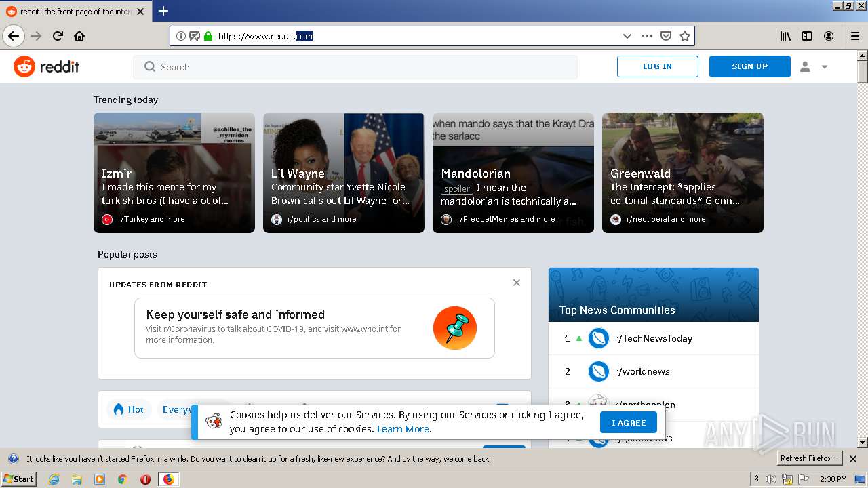Image resolution: width=868 pixels, height=488 pixels.
Task: Open r/neoliberal and more link
Action: pyautogui.click(x=666, y=219)
